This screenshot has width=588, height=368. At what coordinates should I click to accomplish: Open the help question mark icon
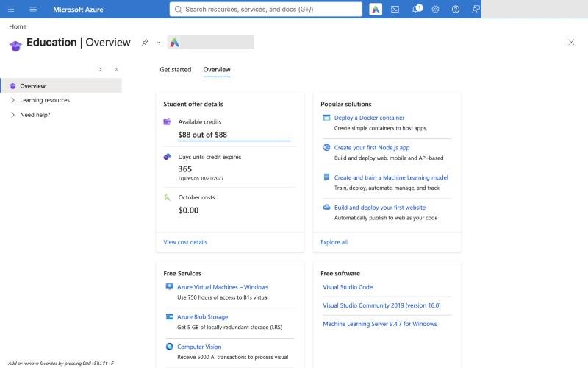coord(456,10)
